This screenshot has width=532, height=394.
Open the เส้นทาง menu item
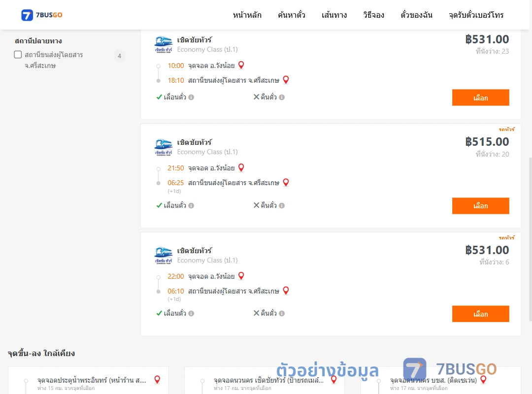coord(334,15)
